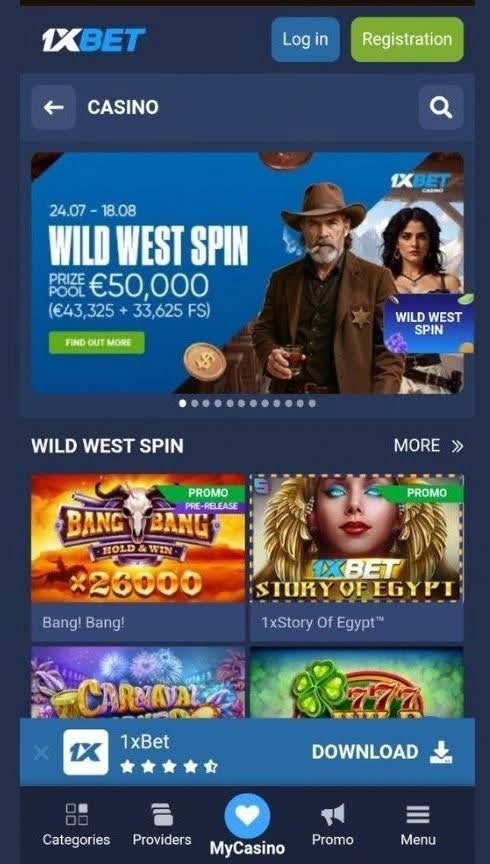
Task: Open the Providers icon in bottom bar
Action: tap(162, 814)
